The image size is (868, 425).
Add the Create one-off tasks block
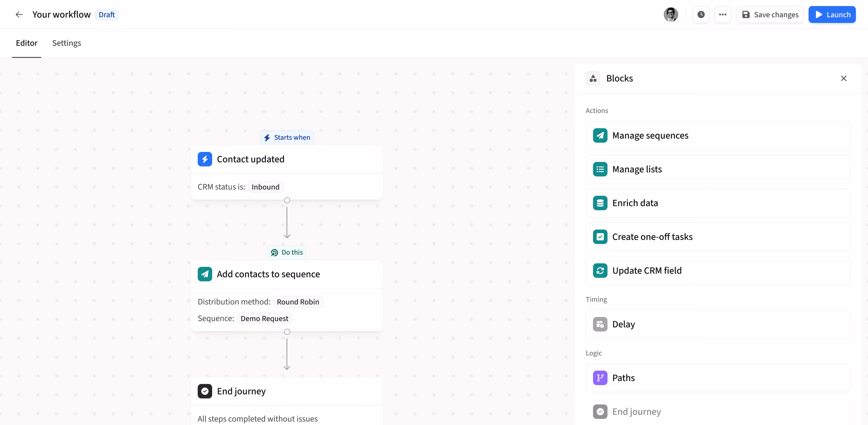point(718,236)
